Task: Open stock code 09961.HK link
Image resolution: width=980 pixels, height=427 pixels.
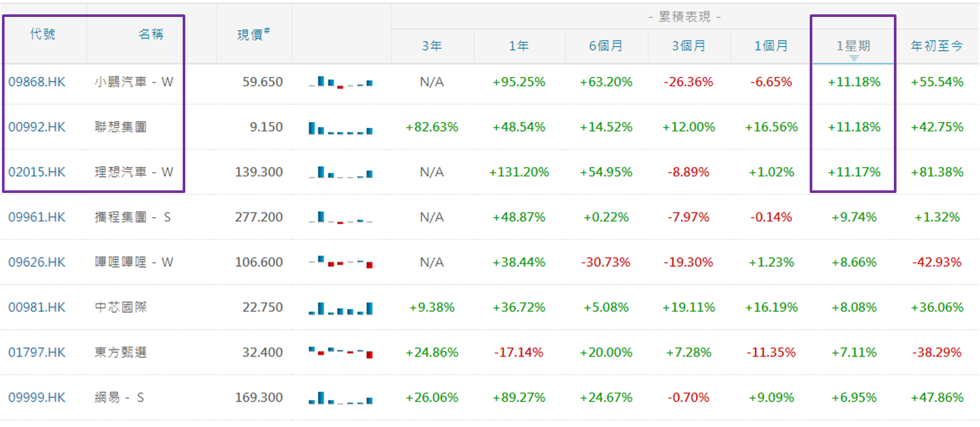Action: [x=37, y=217]
